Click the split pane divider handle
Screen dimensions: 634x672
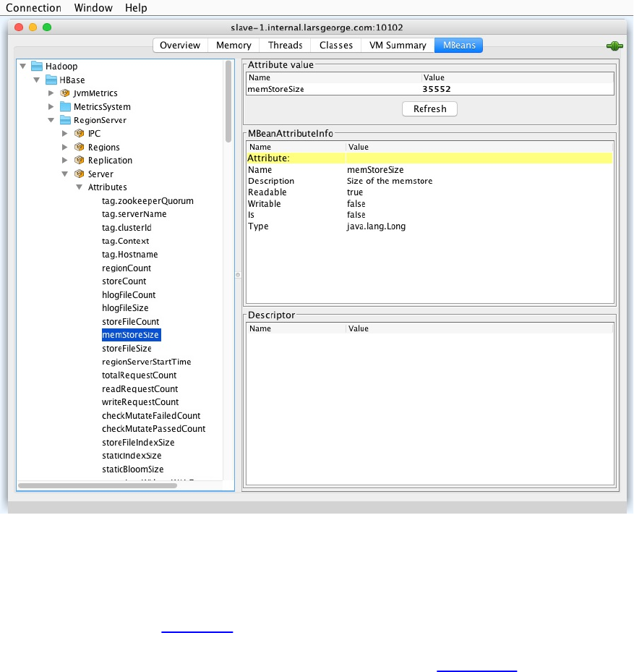238,275
